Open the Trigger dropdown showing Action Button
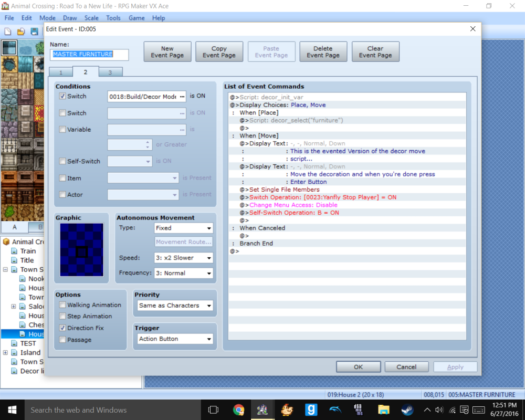The image size is (525, 420). tap(175, 339)
